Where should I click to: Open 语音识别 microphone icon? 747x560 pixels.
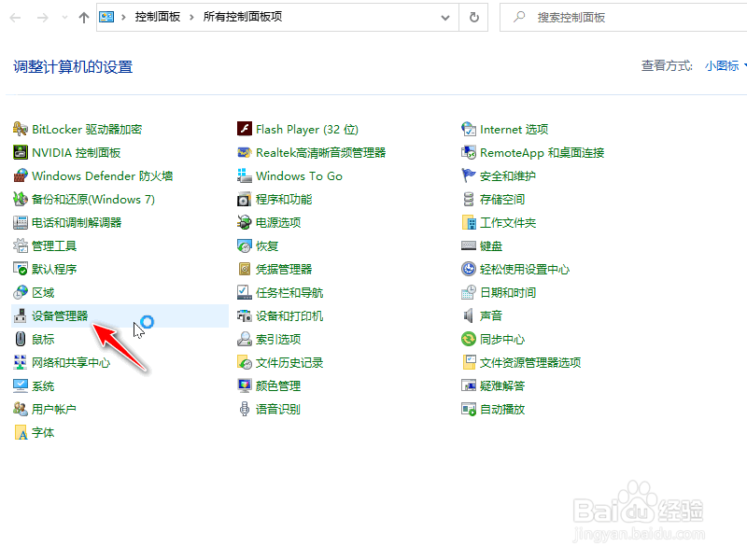[245, 409]
